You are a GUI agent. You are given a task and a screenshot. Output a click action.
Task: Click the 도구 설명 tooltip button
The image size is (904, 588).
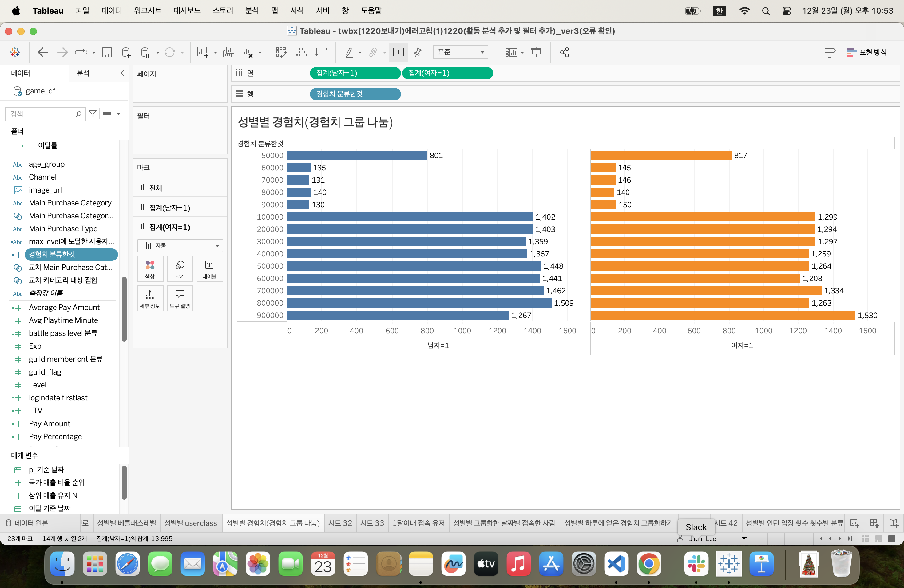click(180, 299)
